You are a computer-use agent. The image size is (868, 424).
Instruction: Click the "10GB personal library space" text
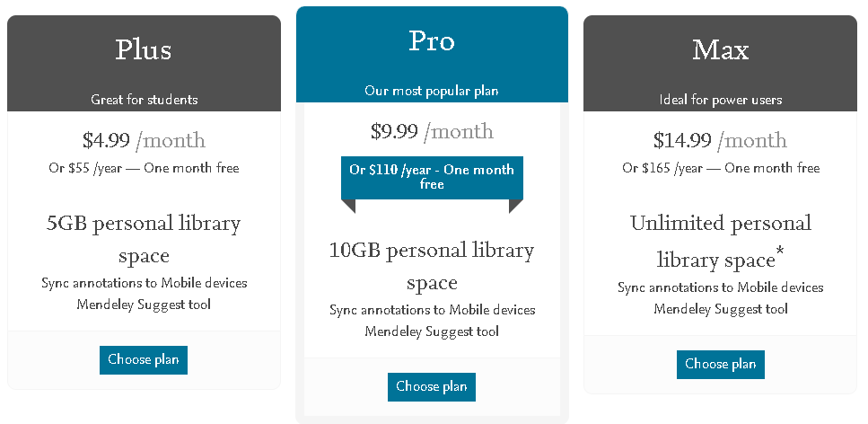432,266
